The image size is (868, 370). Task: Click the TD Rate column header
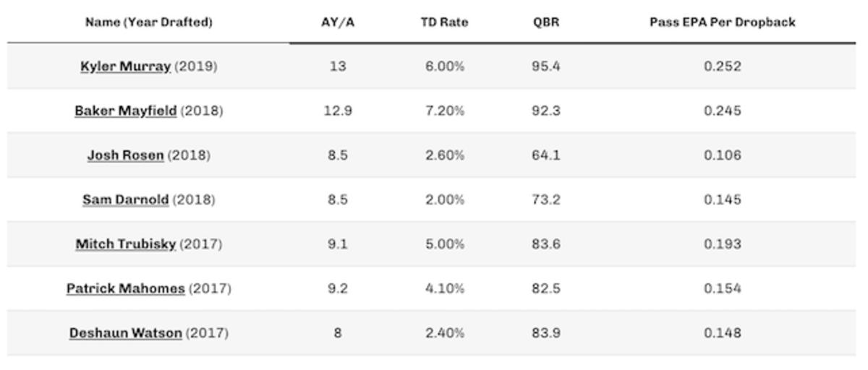click(444, 22)
